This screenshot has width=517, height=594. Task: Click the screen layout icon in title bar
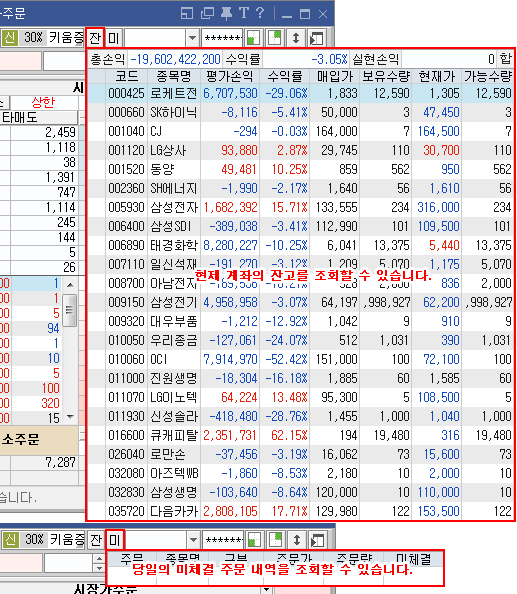(187, 13)
